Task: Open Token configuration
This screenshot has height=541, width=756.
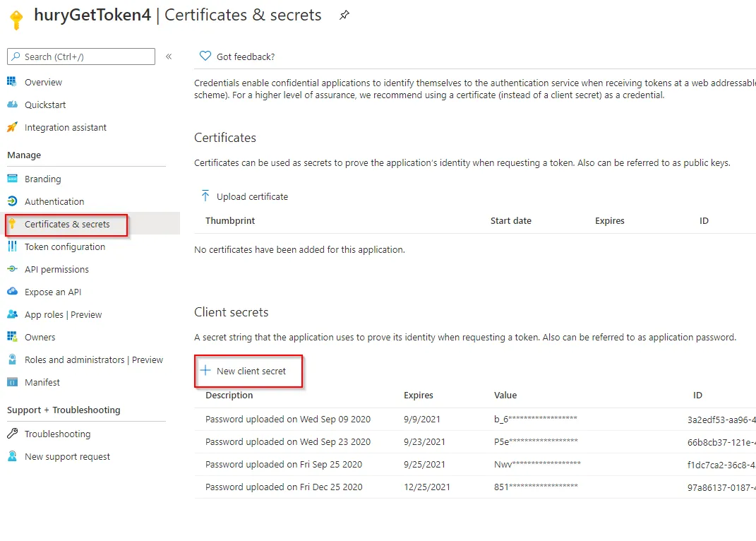Action: tap(65, 247)
